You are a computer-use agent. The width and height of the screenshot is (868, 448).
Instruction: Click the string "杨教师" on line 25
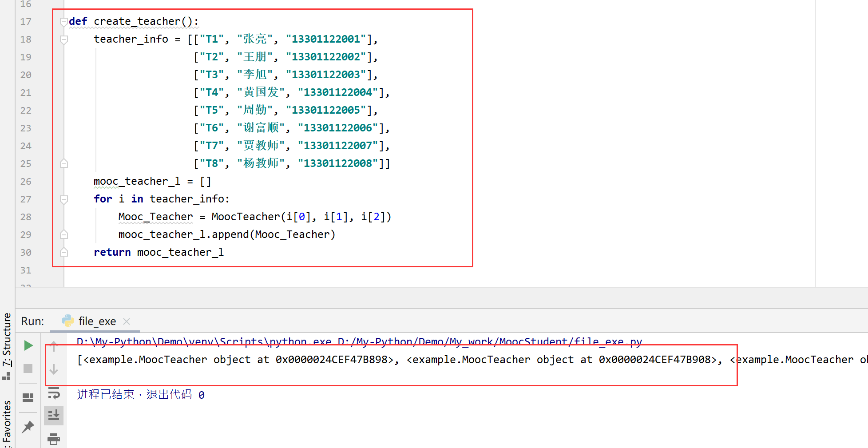point(261,163)
